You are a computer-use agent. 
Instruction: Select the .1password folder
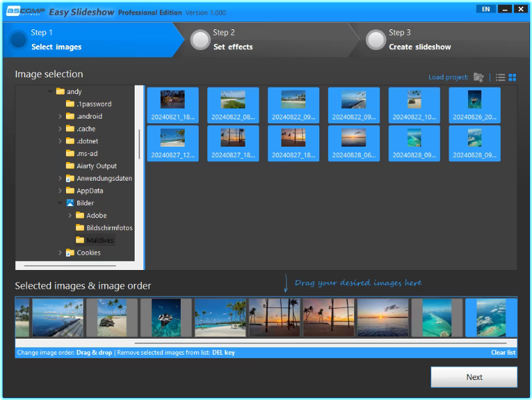[93, 104]
